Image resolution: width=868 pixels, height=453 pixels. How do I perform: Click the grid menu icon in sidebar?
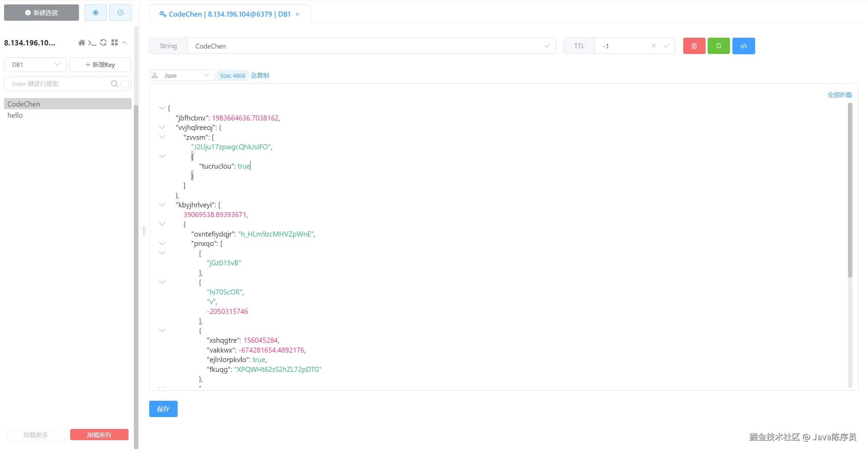click(115, 42)
